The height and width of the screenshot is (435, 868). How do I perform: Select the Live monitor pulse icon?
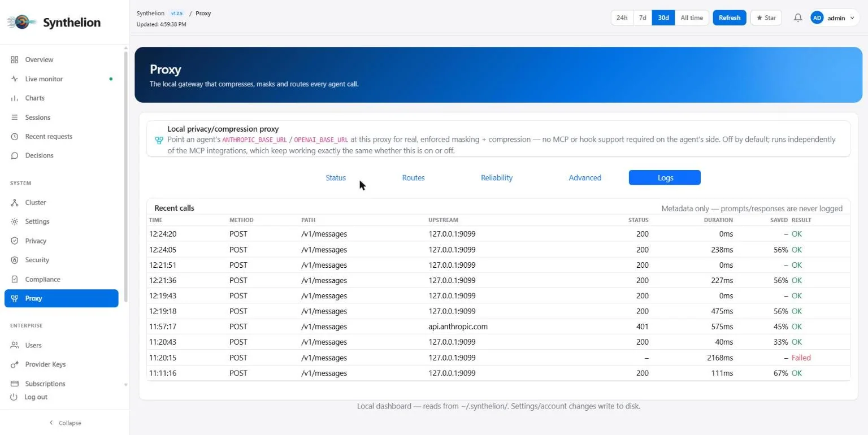[15, 79]
